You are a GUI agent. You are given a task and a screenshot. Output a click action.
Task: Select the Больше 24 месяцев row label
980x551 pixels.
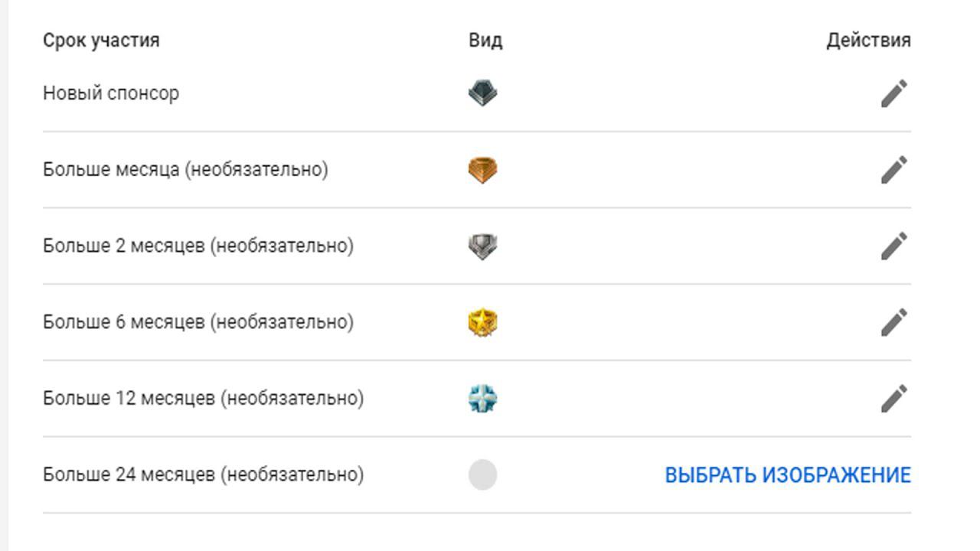(x=203, y=474)
